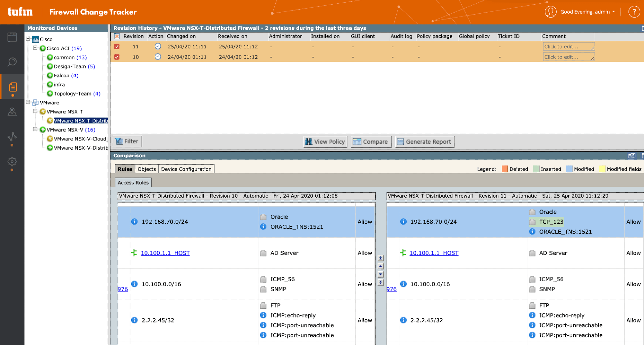
Task: Click the Generate Report button
Action: point(424,142)
